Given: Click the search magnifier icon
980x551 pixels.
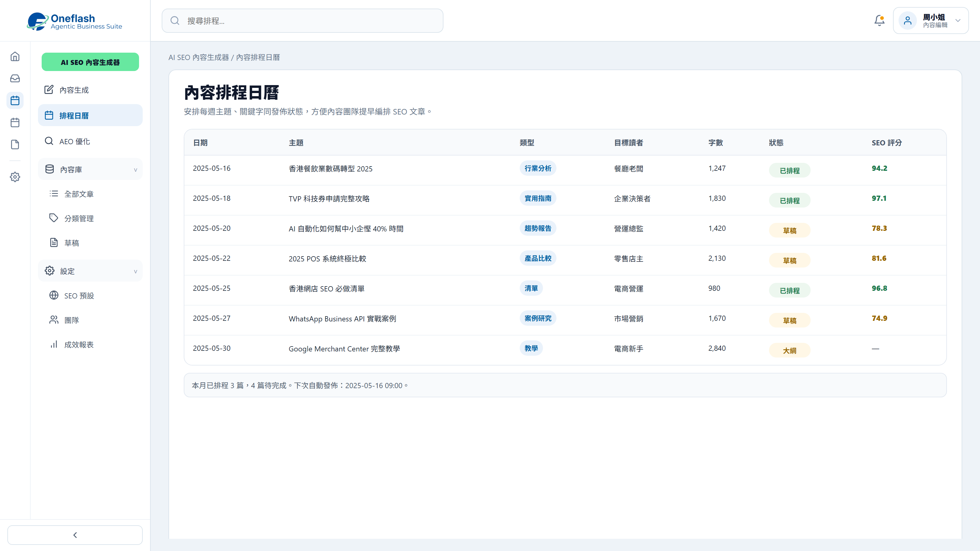Looking at the screenshot, I should click(175, 21).
